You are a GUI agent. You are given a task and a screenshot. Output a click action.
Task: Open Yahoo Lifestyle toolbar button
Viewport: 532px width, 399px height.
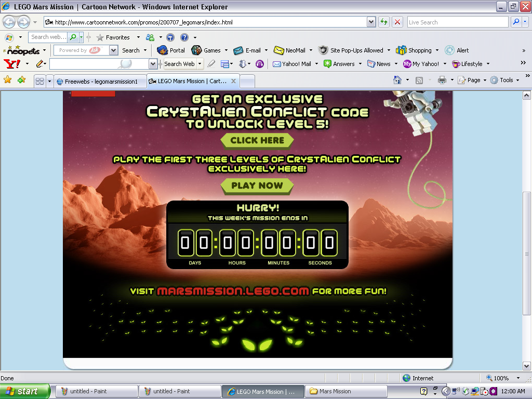pos(467,64)
